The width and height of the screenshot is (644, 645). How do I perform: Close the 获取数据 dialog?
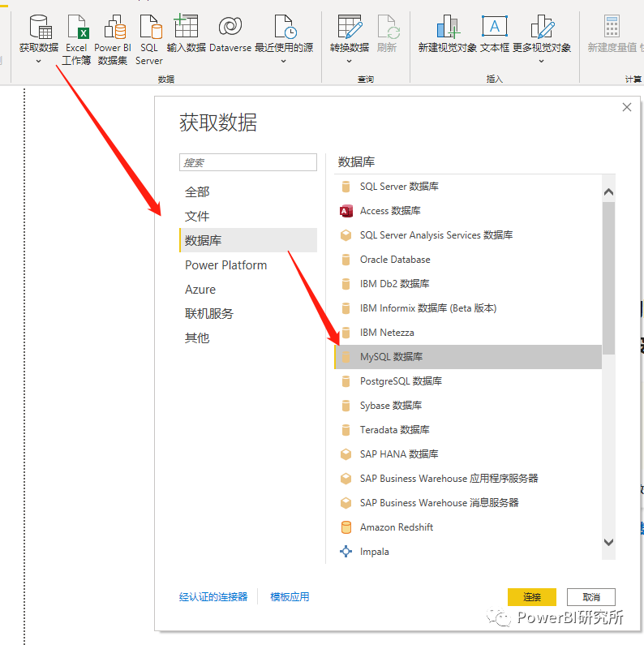tap(627, 107)
